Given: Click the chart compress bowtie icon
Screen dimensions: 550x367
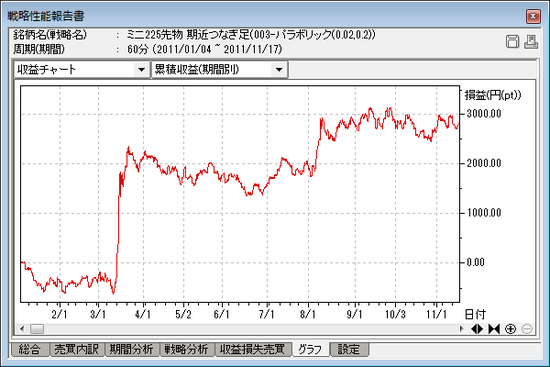Looking at the screenshot, I should 494,329.
